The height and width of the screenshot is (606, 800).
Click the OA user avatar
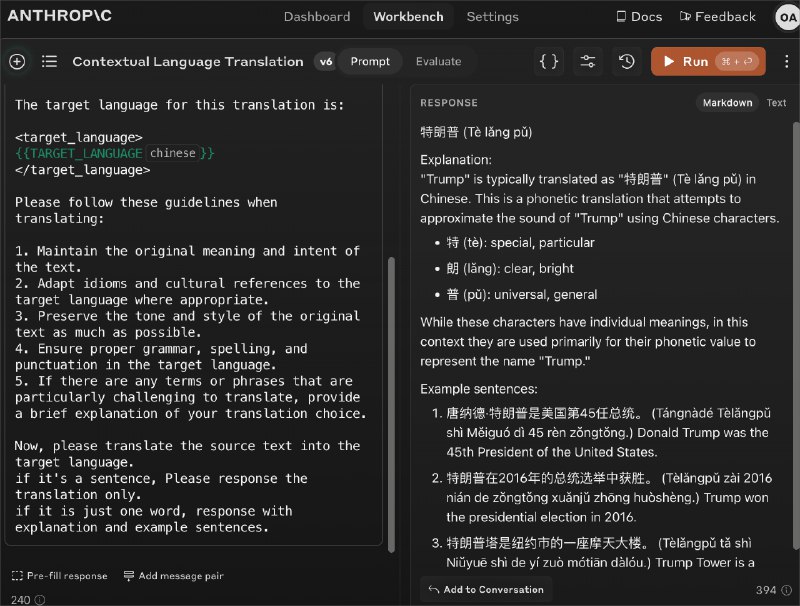[787, 17]
